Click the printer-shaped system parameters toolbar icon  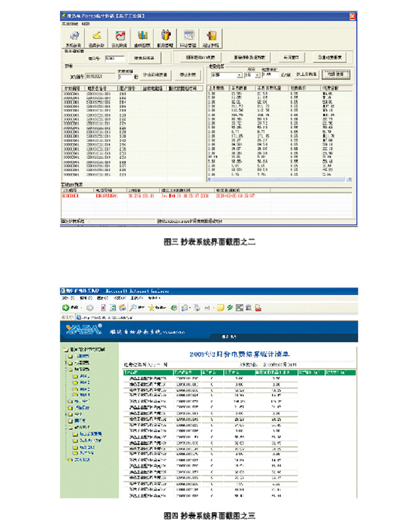[73, 38]
